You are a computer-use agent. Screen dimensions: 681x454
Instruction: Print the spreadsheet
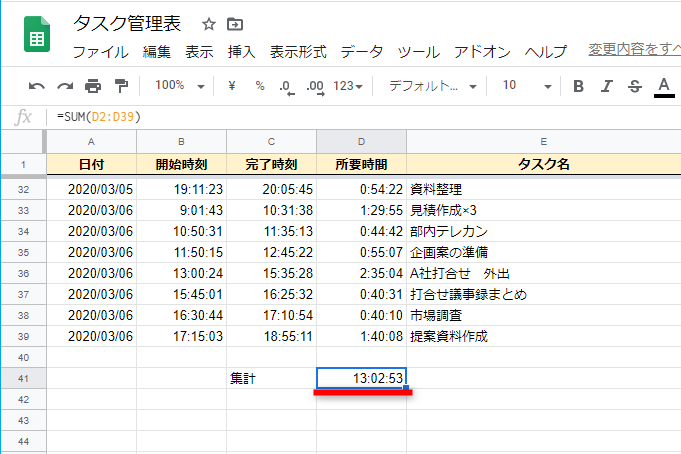click(93, 86)
